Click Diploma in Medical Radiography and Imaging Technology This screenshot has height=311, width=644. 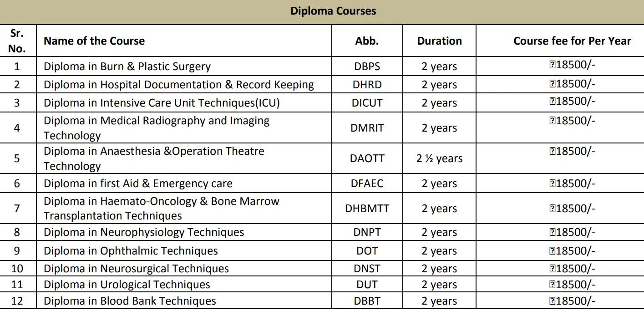click(x=157, y=128)
